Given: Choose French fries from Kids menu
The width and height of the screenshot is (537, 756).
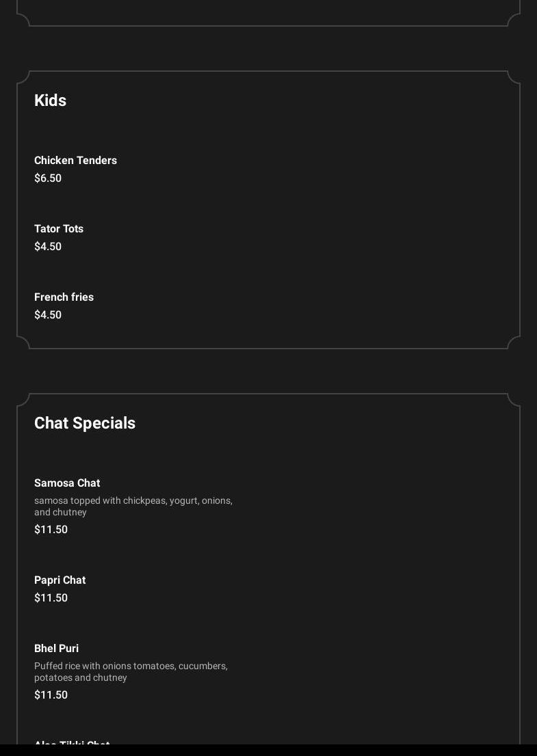Looking at the screenshot, I should 64,297.
